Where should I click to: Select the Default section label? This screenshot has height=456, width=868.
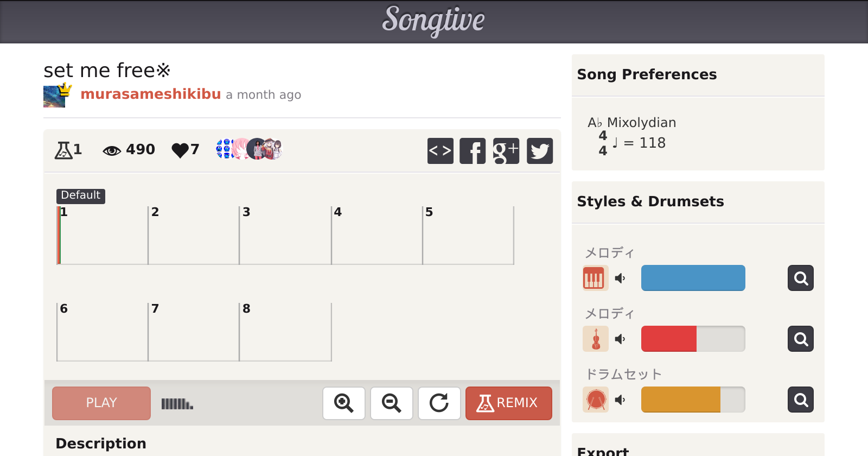pos(80,195)
